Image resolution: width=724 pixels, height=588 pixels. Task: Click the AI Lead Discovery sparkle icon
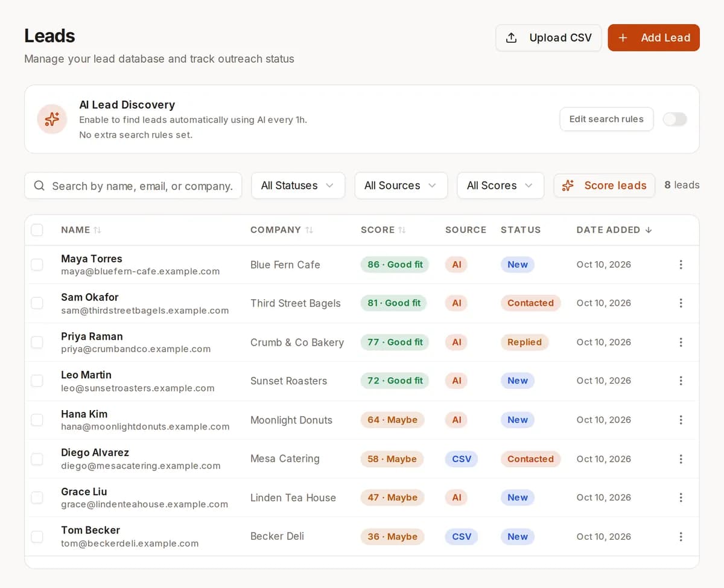pyautogui.click(x=52, y=119)
